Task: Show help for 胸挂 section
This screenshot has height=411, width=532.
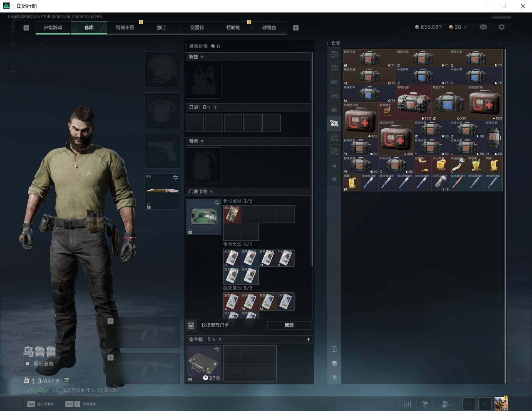Action: click(x=202, y=57)
